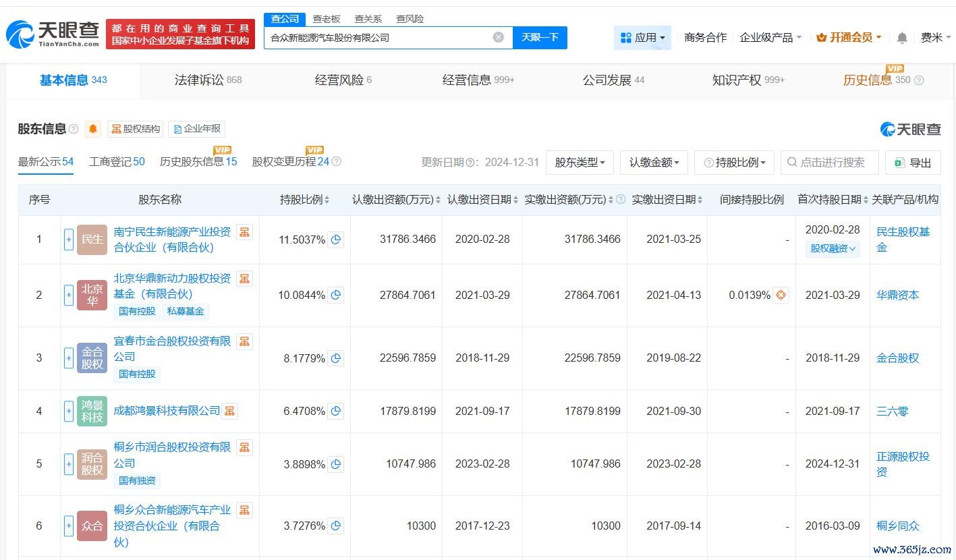Open the 股权结构 button beside 股东信息
This screenshot has width=956, height=560.
[135, 129]
